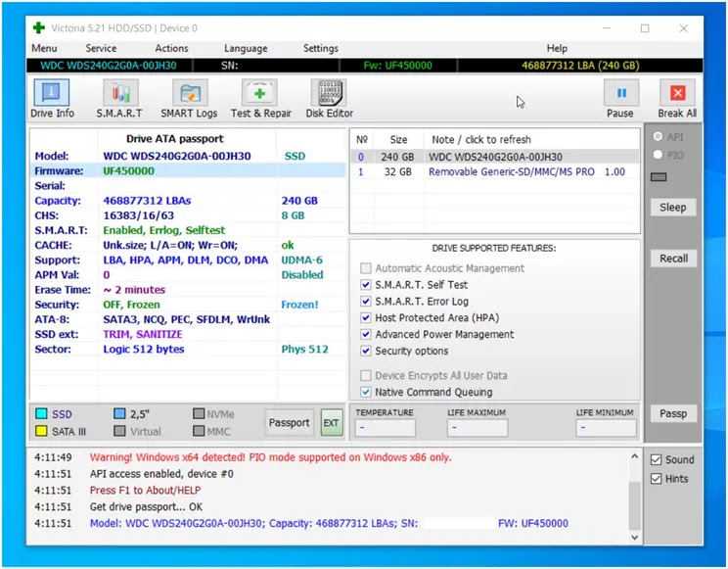Click the gray NVMe indicator square
728x569 pixels.
click(x=199, y=413)
